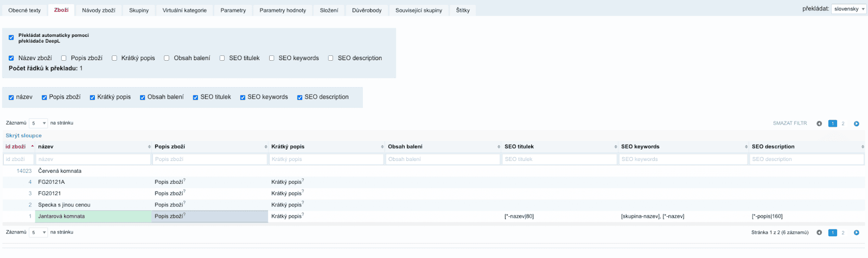Click previous page arrow in top pagination
Image resolution: width=868 pixels, height=258 pixels.
[x=819, y=124]
